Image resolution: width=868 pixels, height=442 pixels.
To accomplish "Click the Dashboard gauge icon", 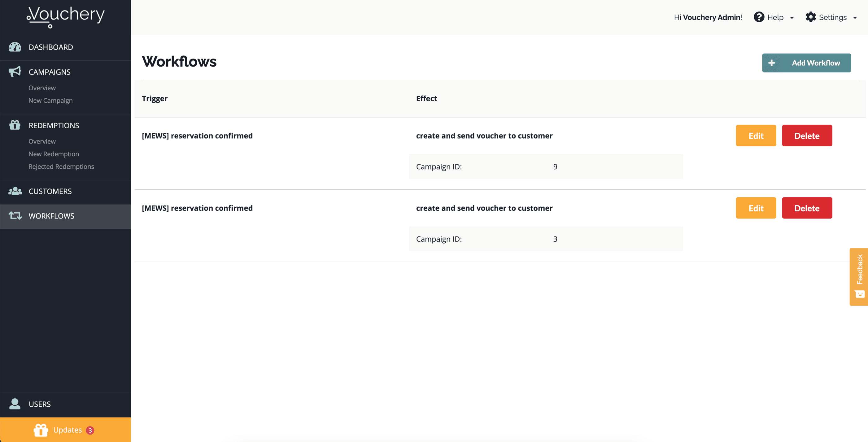I will click(15, 47).
